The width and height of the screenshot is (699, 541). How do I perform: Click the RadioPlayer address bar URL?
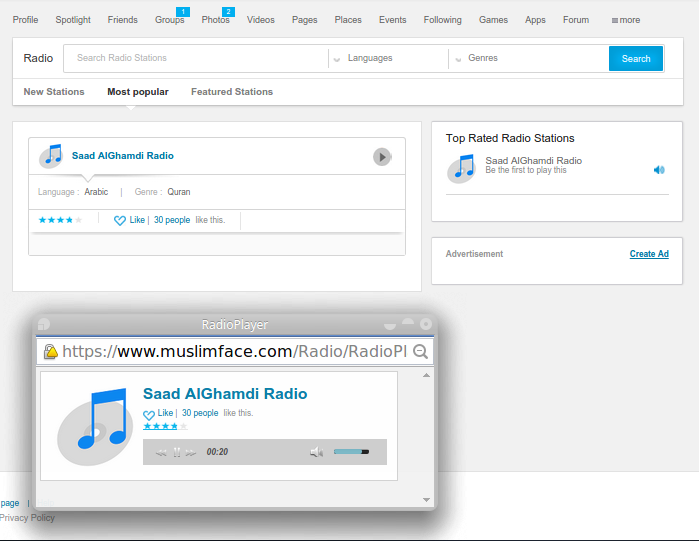click(x=234, y=351)
